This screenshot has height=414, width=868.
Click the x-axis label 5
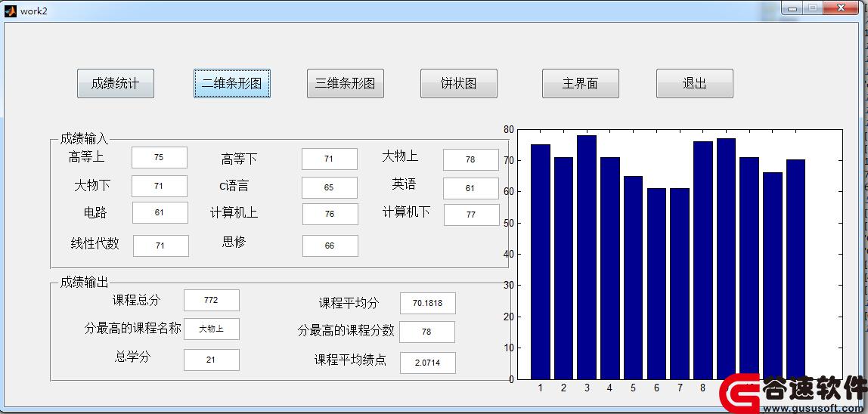pos(634,388)
